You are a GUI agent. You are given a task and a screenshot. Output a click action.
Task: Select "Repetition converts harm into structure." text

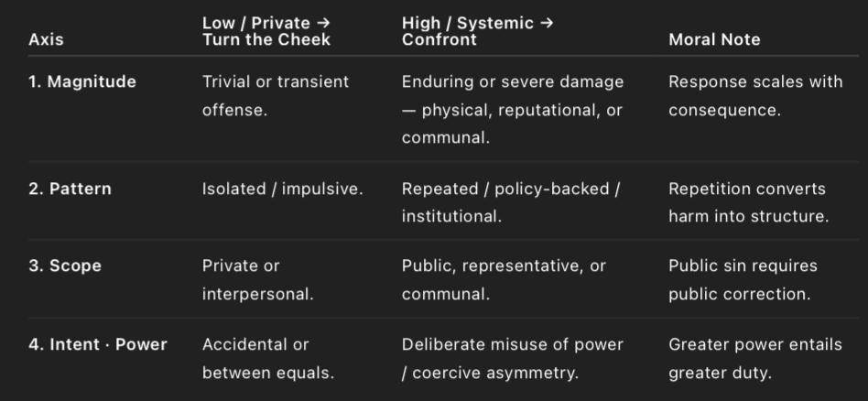point(747,202)
